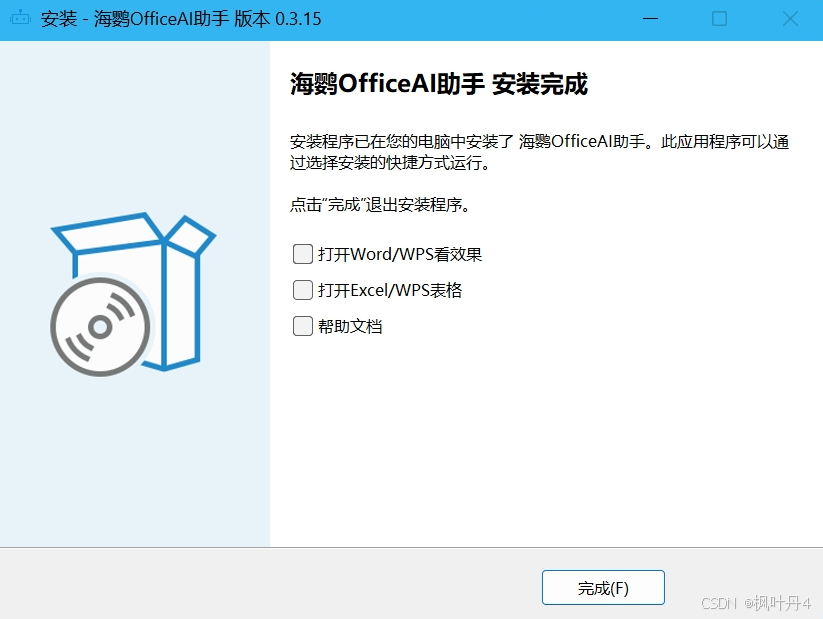823x619 pixels.
Task: Close the installer window
Action: point(789,19)
